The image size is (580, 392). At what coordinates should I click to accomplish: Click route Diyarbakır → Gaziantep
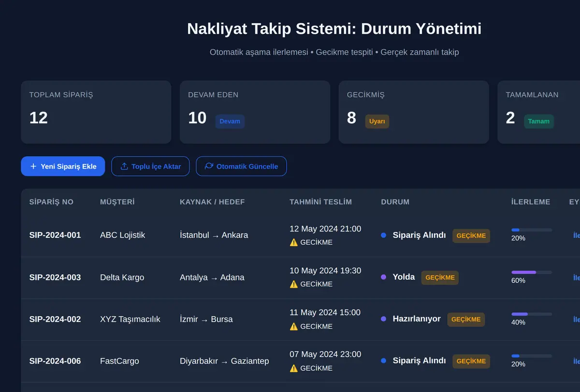(x=224, y=361)
